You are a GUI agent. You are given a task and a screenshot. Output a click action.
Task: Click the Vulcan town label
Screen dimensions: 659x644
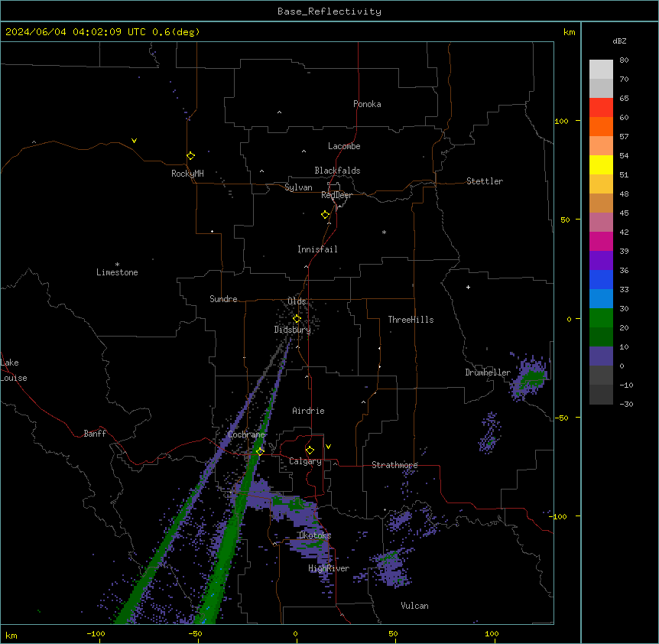pyautogui.click(x=414, y=606)
